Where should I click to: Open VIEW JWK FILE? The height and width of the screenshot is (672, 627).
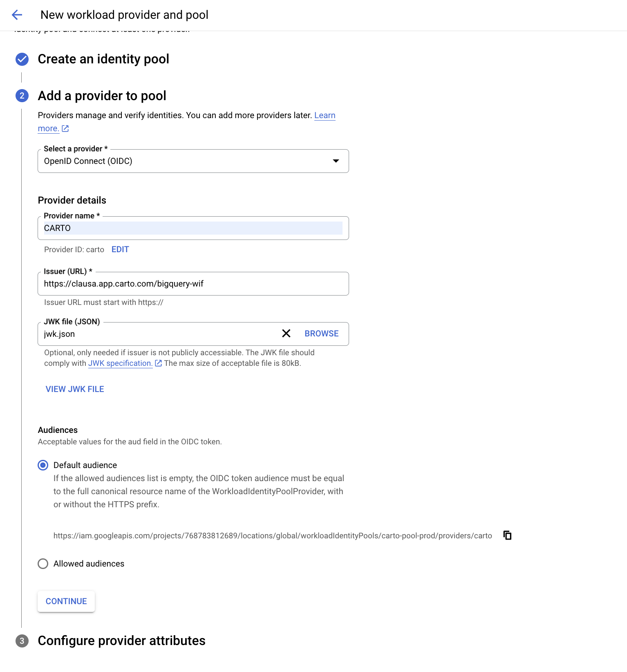[75, 389]
